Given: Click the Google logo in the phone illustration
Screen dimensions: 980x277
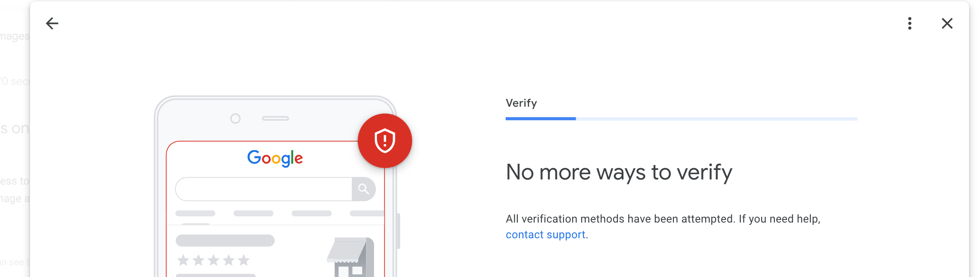Looking at the screenshot, I should 275,158.
